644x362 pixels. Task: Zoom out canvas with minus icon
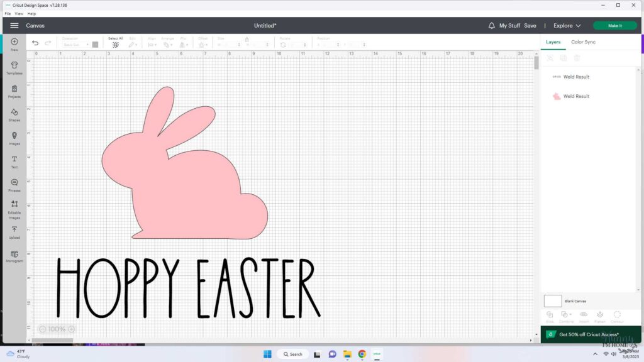pos(42,329)
